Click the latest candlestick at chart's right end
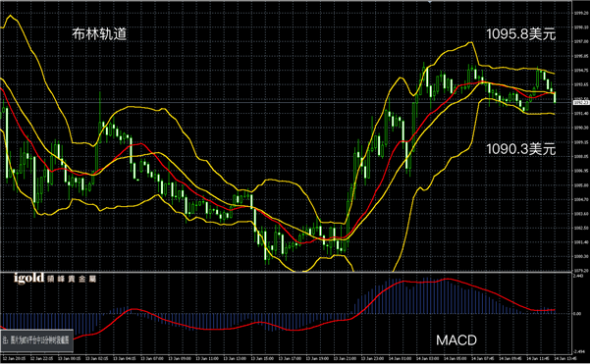Screen dimensions: 590x364 pos(555,97)
